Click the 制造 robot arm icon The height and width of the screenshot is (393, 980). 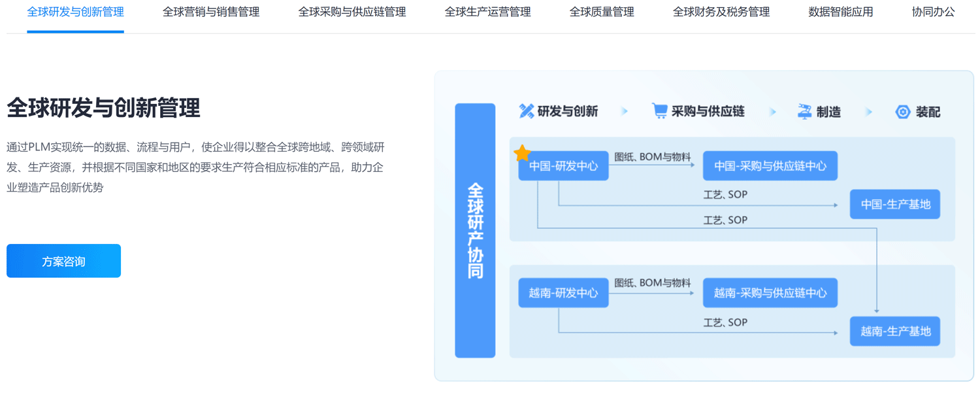tap(804, 111)
